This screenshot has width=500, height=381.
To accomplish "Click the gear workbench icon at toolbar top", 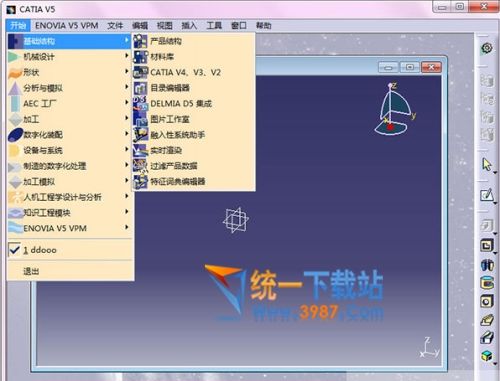I will [x=487, y=48].
